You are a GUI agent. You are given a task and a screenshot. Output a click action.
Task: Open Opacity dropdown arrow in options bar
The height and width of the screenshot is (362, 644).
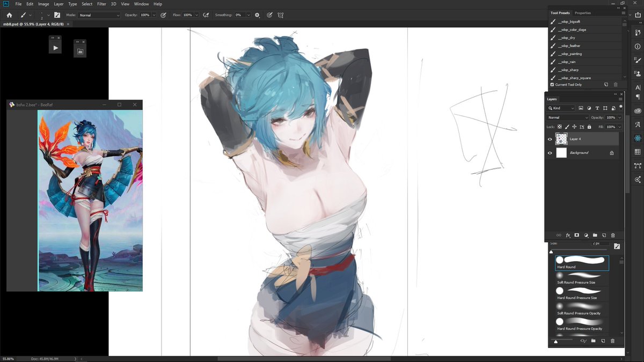[x=155, y=15]
